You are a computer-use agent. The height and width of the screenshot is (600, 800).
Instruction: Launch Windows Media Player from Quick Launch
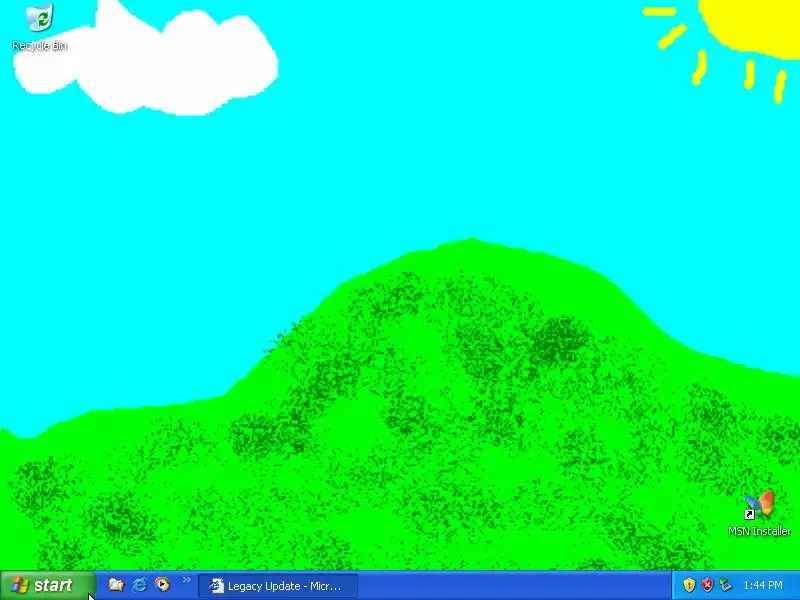pyautogui.click(x=162, y=584)
